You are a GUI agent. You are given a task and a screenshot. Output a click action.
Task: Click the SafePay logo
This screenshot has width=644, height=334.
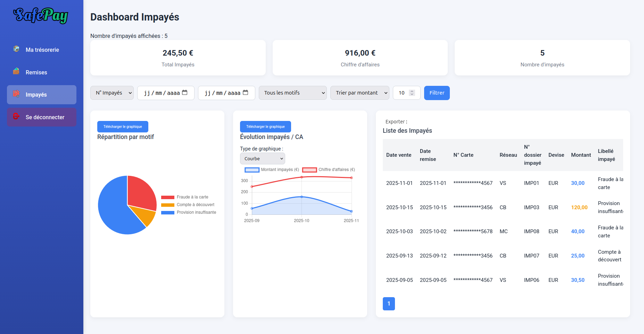41,16
